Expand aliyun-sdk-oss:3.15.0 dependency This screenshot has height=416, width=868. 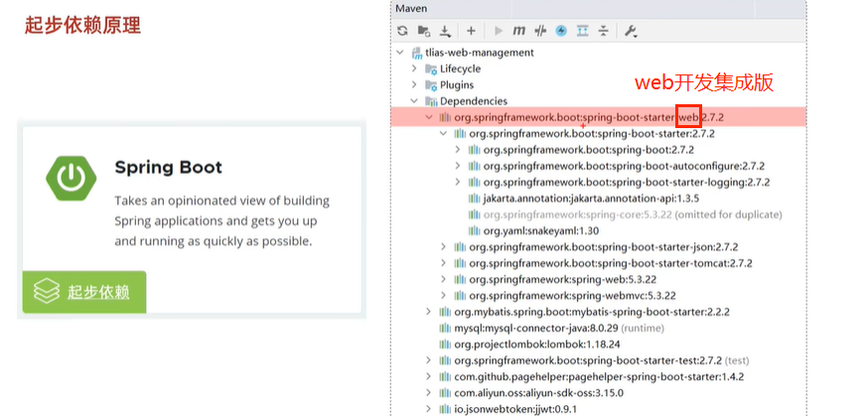point(428,393)
